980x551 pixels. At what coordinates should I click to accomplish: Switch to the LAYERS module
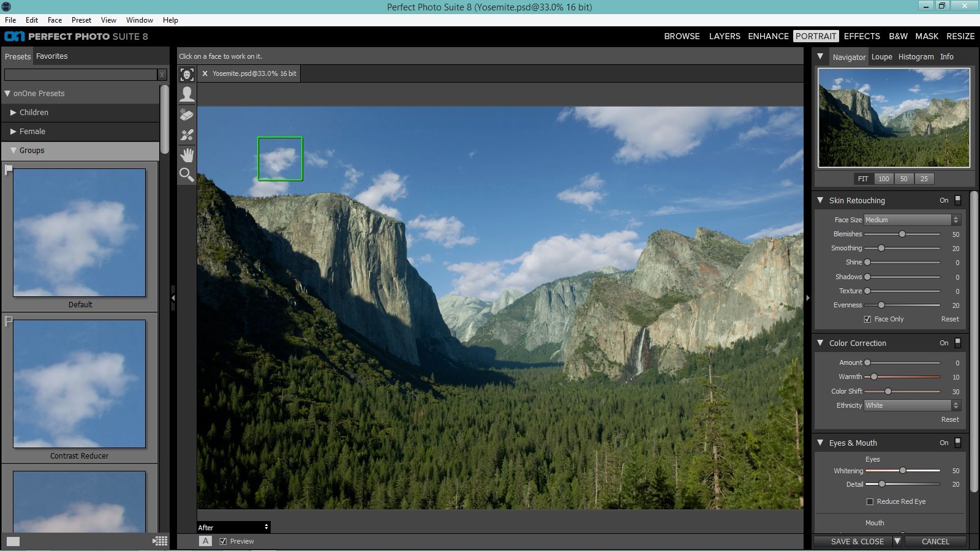[x=725, y=36]
